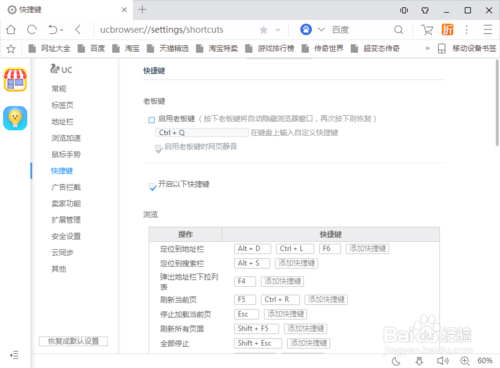This screenshot has width=500, height=368.
Task: Select 安全设置 settings section
Action: click(66, 236)
